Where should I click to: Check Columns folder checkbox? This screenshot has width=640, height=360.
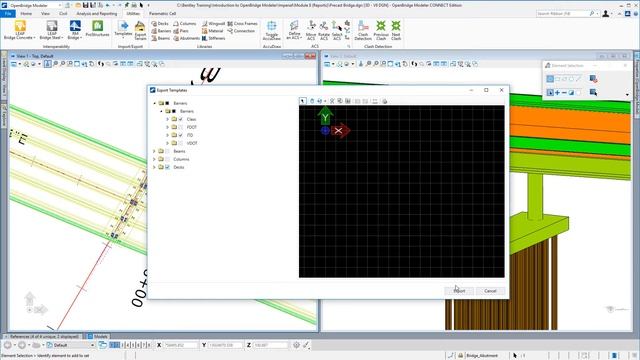167,159
